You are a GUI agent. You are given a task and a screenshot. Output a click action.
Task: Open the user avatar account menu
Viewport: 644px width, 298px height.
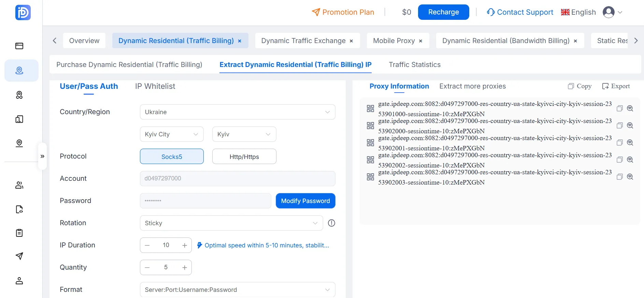coord(613,12)
